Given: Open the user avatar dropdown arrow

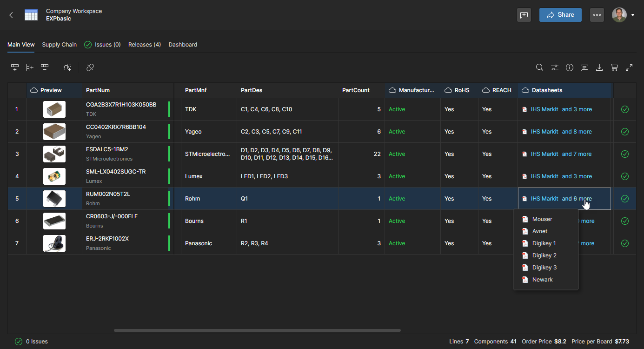Looking at the screenshot, I should [x=633, y=15].
